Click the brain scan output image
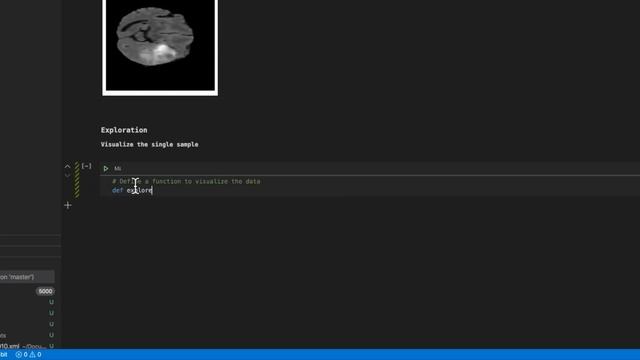This screenshot has height=360, width=640. [160, 47]
